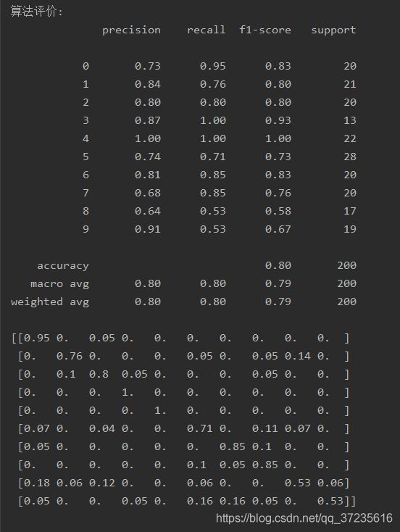This screenshot has height=532, width=400.
Task: Click support value 13 in class 3 row
Action: tap(350, 120)
